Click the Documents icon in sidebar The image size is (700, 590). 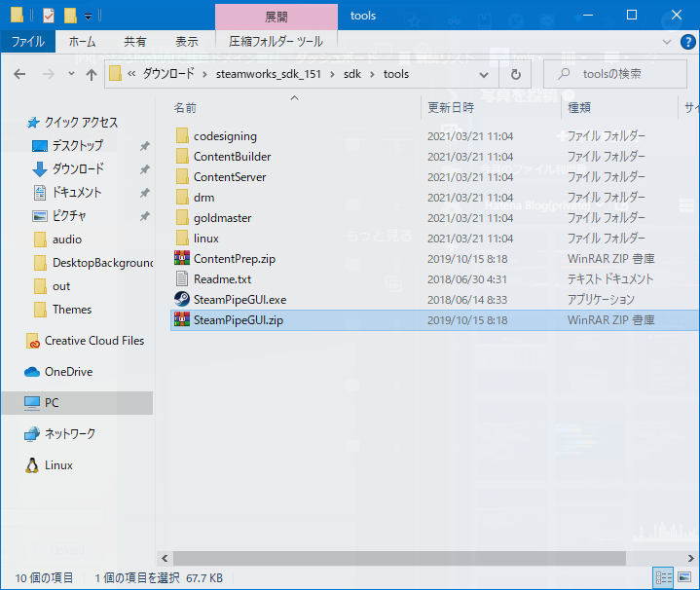pyautogui.click(x=40, y=193)
